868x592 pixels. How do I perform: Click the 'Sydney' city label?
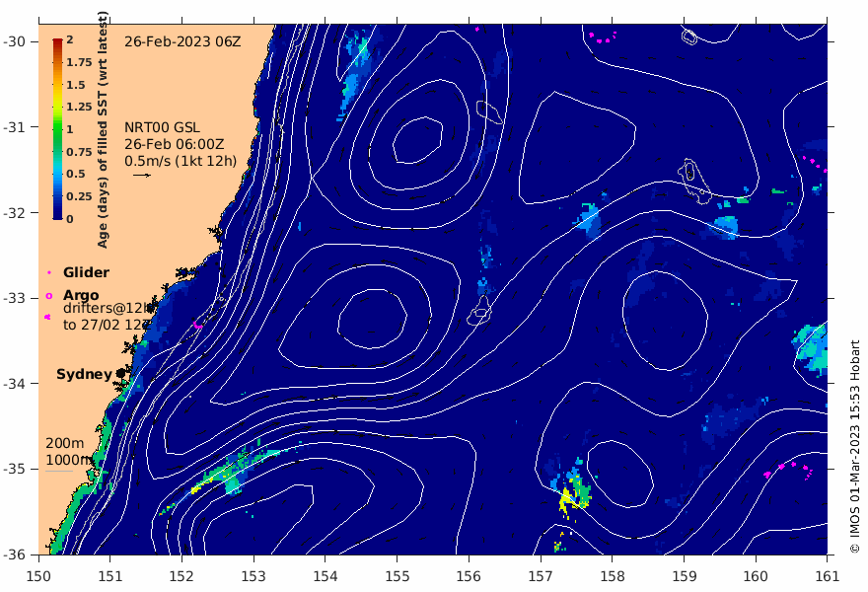(84, 374)
